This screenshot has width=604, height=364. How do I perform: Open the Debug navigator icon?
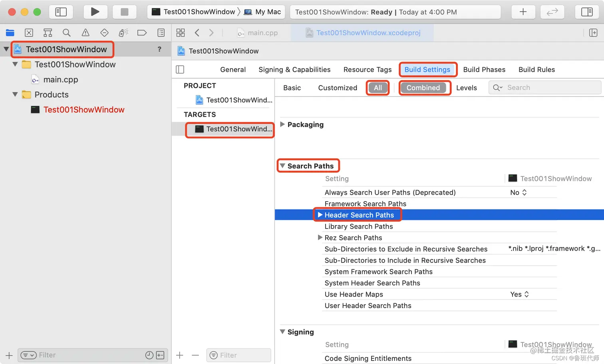click(123, 33)
